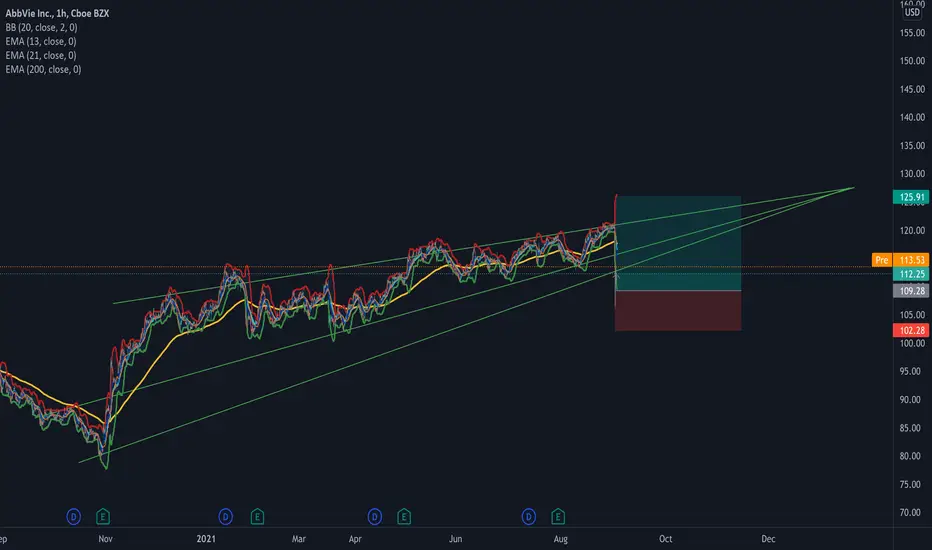Click the 155.00 price axis label
The height and width of the screenshot is (550, 932).
coord(912,33)
